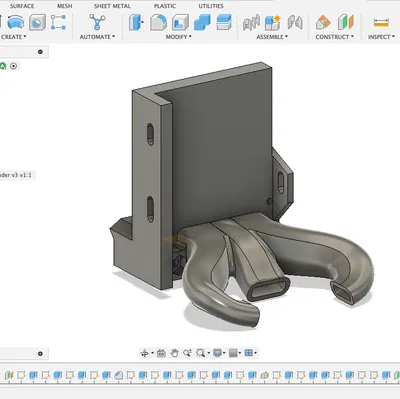Click the stacked blue slabs MODIFY icon
The image size is (400, 399).
[x=224, y=22]
